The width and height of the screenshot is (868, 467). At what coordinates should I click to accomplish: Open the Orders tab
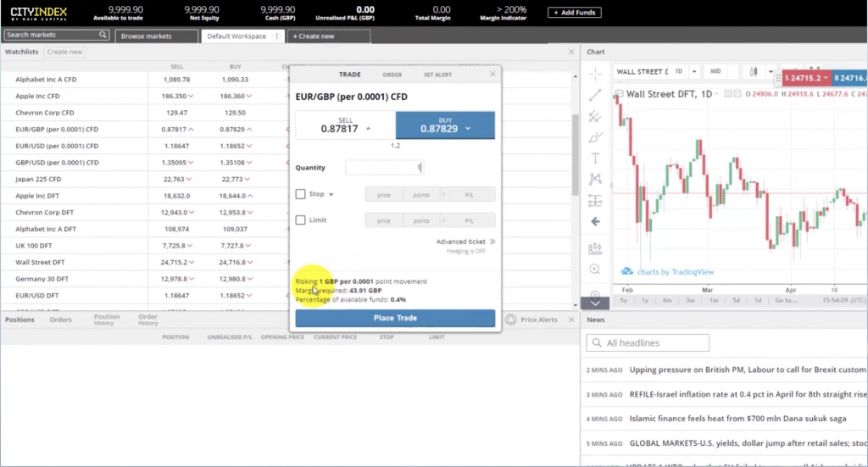click(60, 320)
